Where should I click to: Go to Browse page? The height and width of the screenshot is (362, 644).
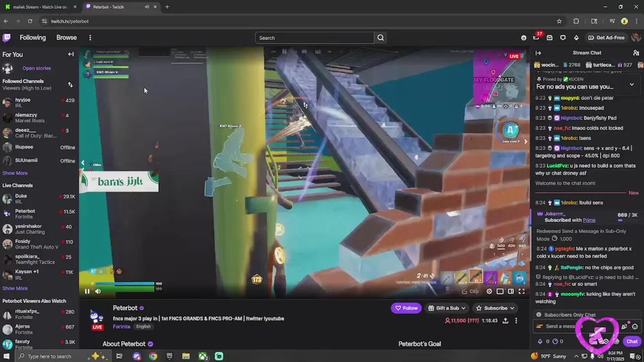66,38
